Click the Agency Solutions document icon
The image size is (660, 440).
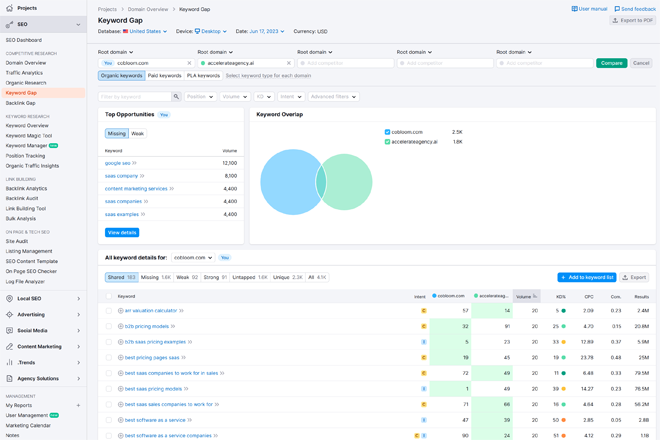(9, 379)
